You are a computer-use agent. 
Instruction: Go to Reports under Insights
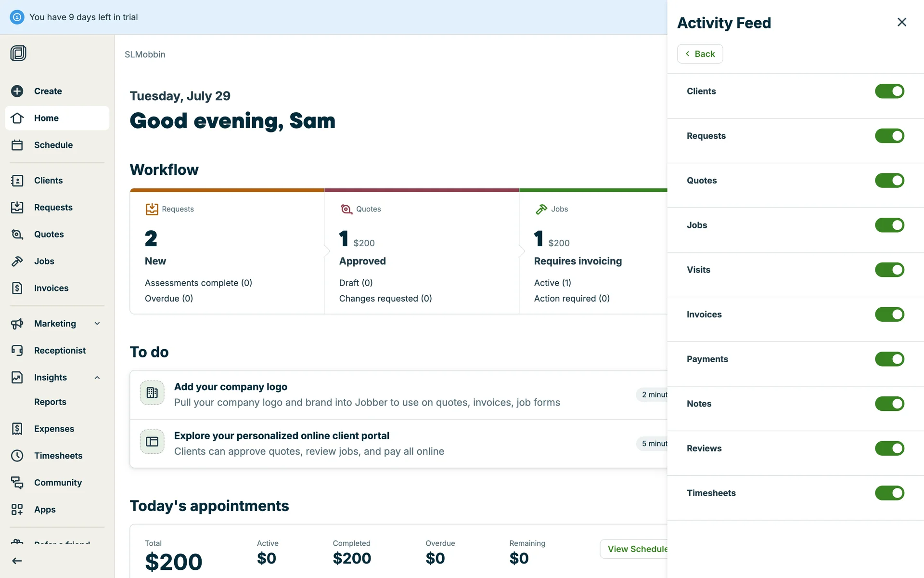tap(50, 402)
